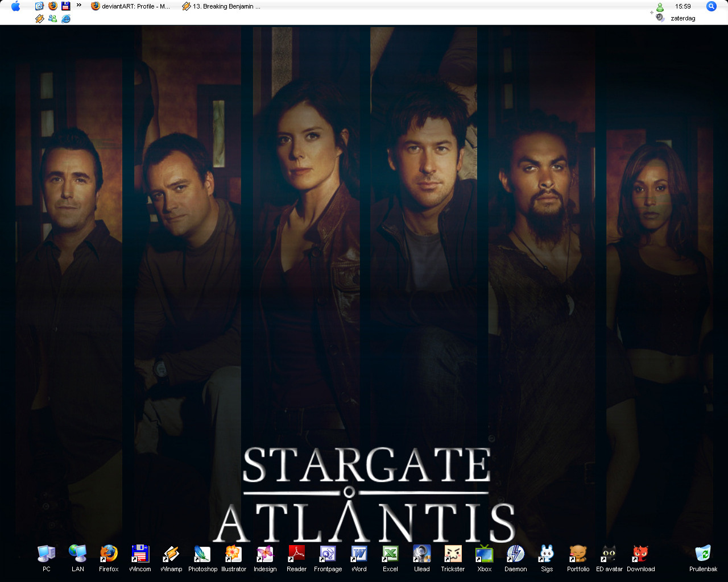Launch the Adobe Reader shortcut
The width and height of the screenshot is (728, 582).
point(296,554)
